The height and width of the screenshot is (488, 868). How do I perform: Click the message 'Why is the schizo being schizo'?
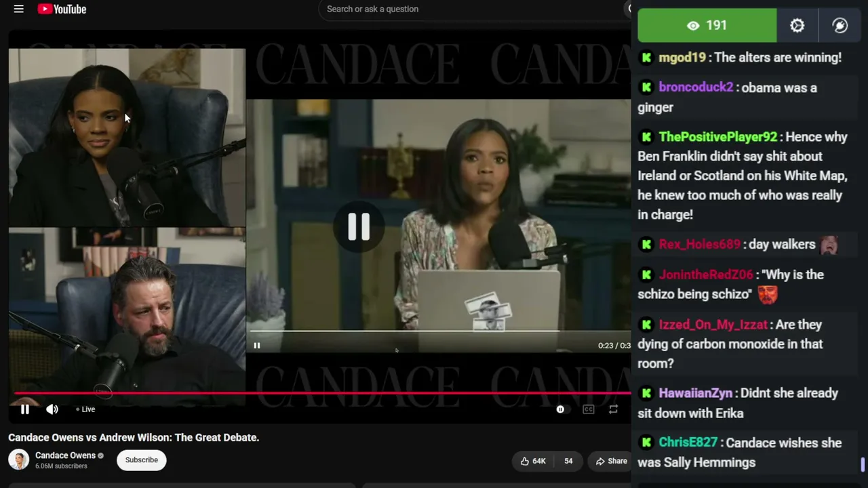tap(730, 285)
